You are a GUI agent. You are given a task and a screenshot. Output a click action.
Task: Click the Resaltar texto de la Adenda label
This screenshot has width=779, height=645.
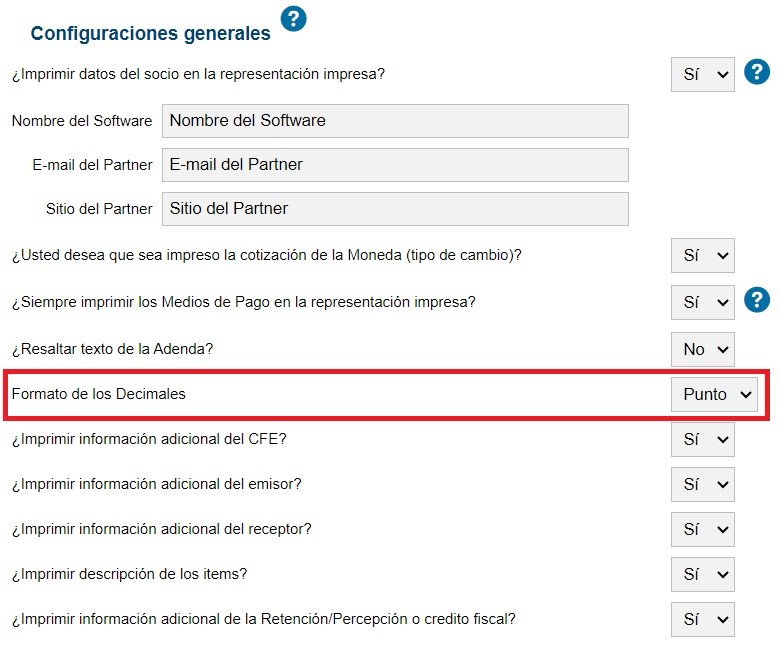pos(112,349)
